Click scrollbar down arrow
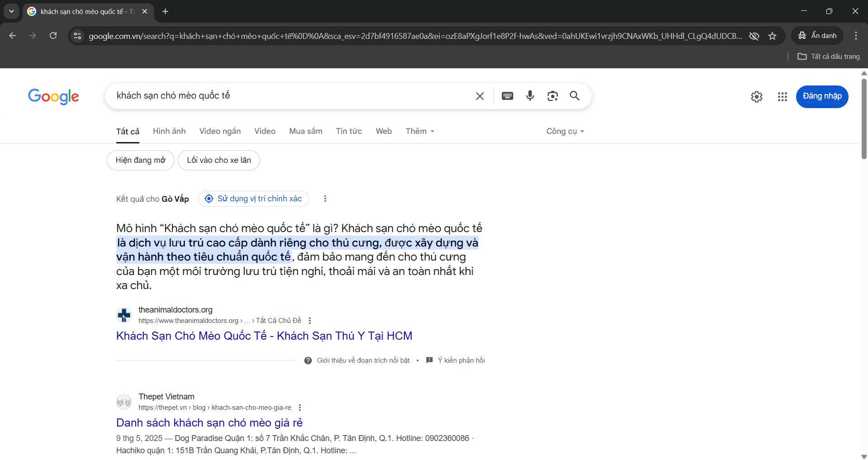Viewport: 868px width, 460px height. [864, 456]
